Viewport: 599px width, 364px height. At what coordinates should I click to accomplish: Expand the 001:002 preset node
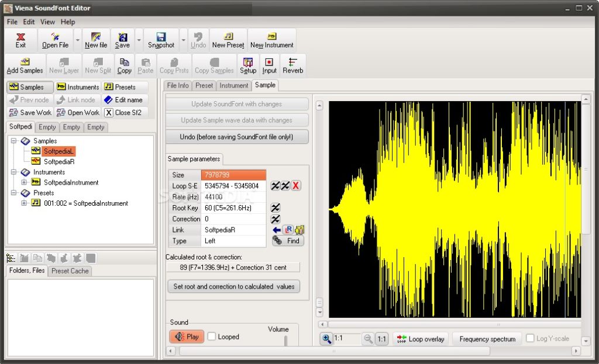coord(25,203)
